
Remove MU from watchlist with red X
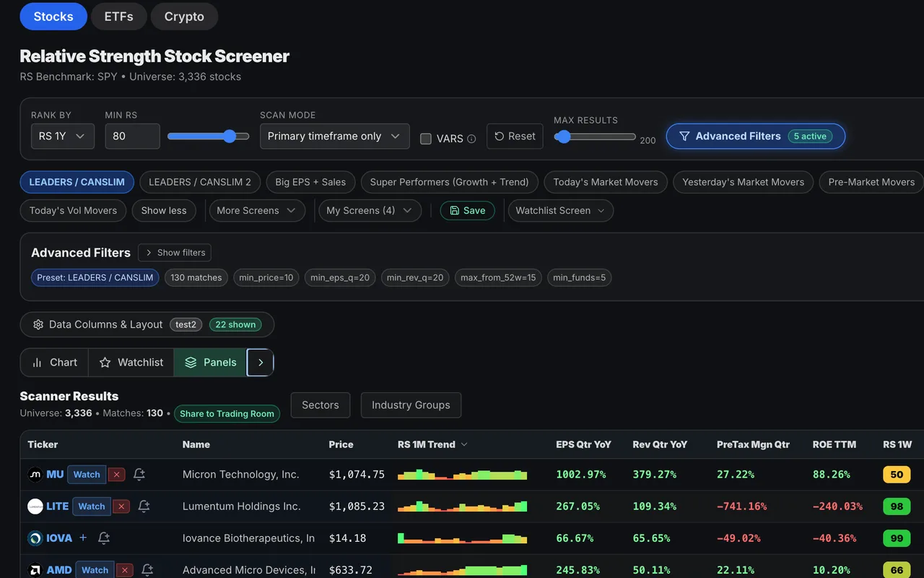(x=117, y=475)
